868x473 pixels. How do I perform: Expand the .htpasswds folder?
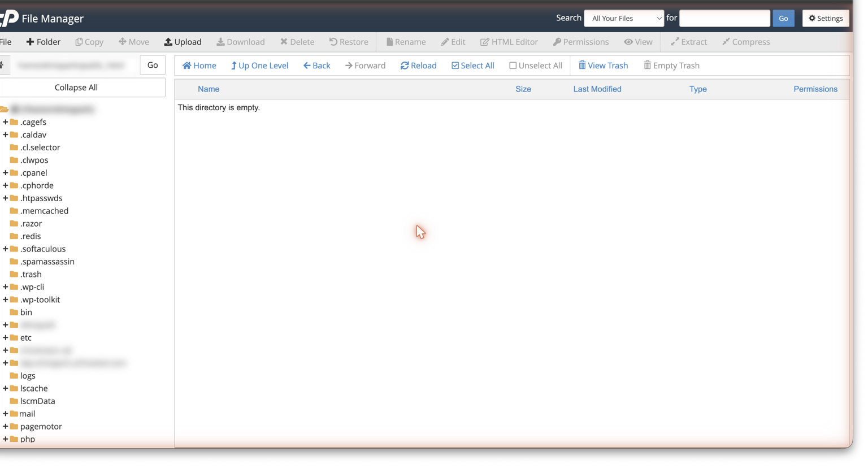[6, 198]
